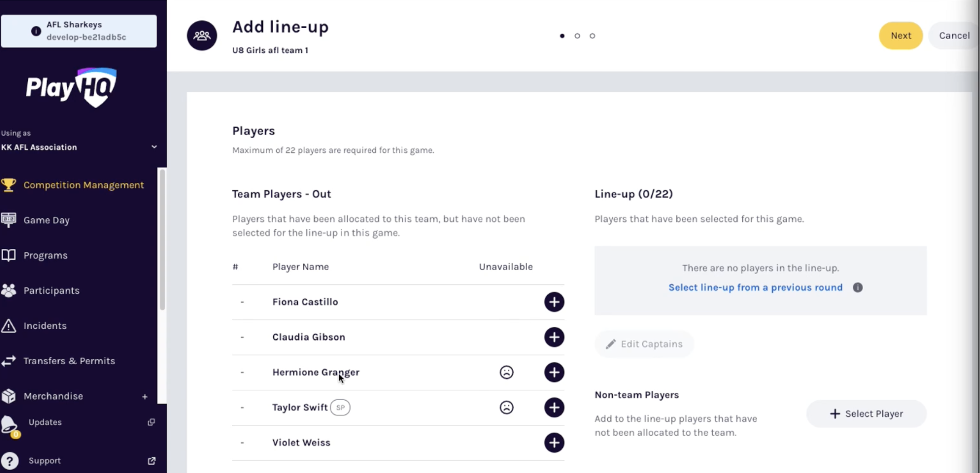Jump to second step indicator dot

coord(577,36)
